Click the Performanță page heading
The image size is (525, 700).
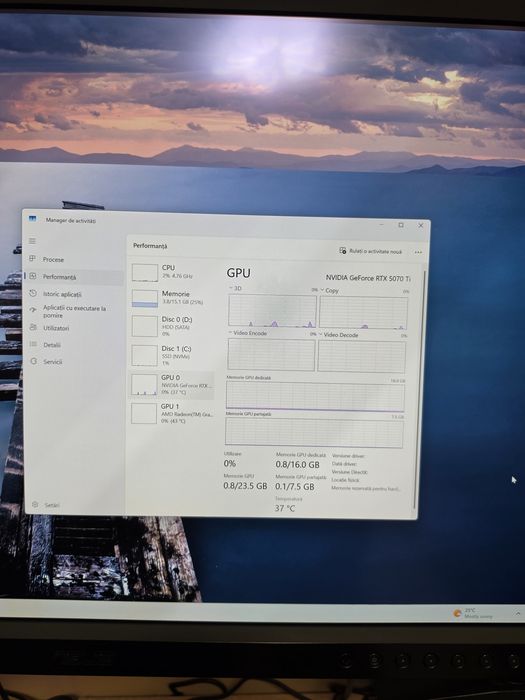tap(150, 246)
